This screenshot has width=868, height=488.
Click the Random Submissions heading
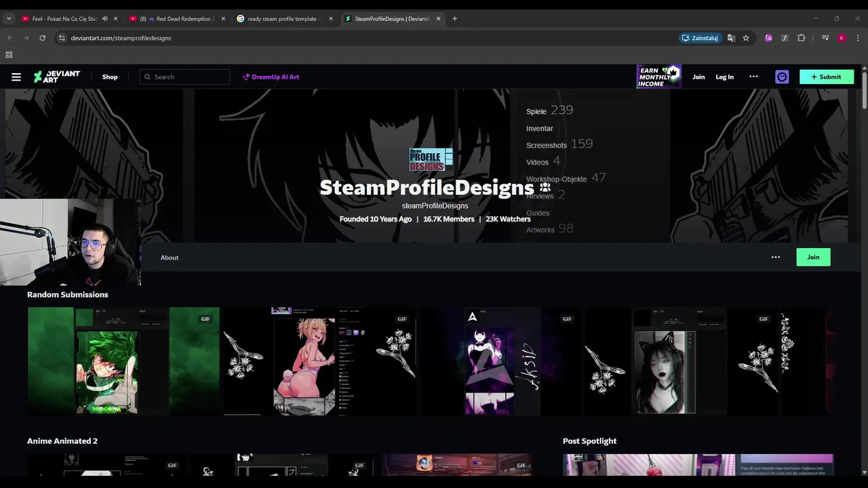(x=68, y=295)
